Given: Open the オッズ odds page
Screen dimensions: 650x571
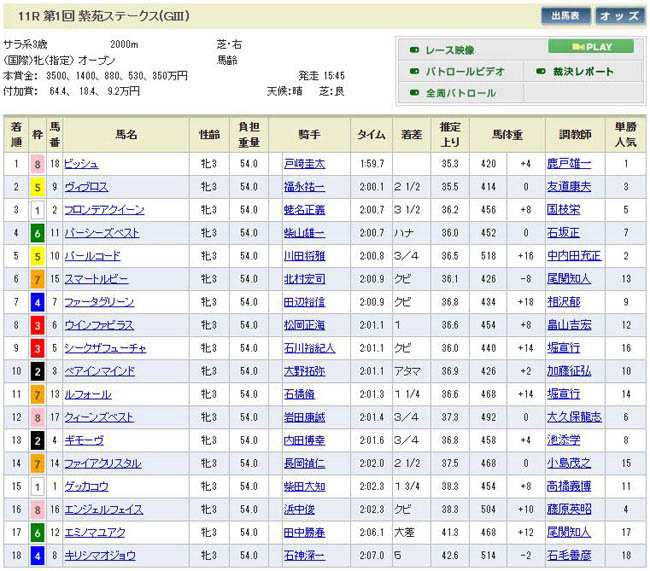Looking at the screenshot, I should 619,16.
